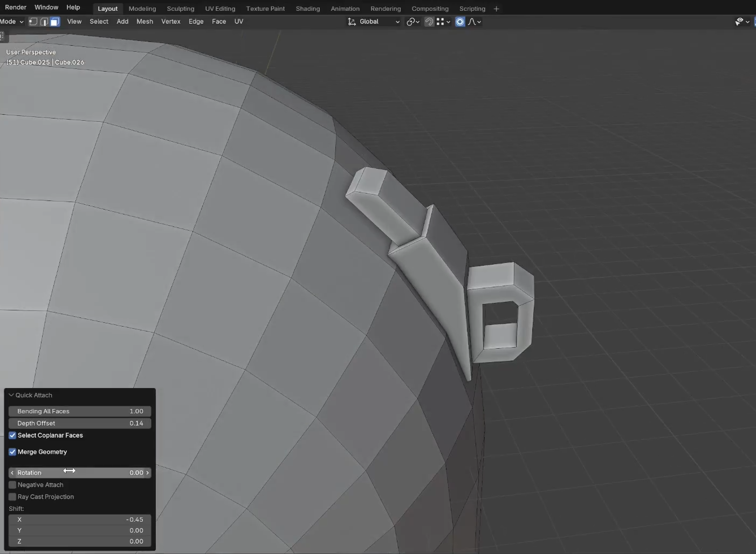
Task: Toggle the Merge Geometry checkbox
Action: [12, 452]
